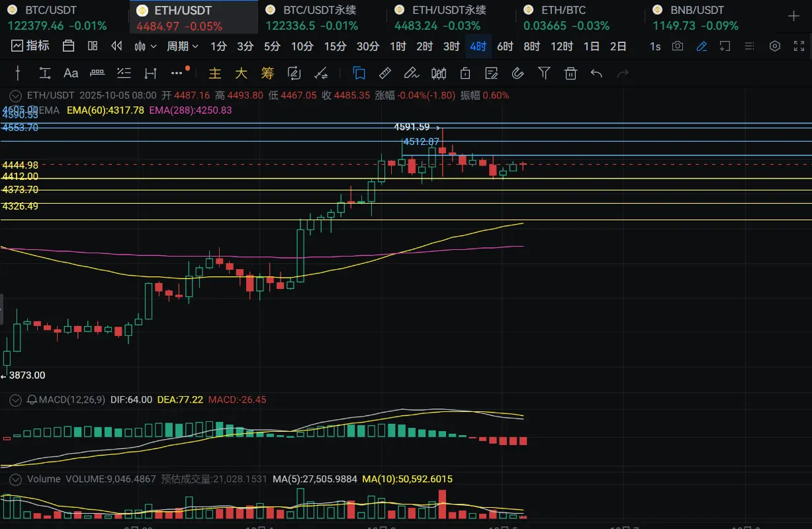Select the 4时 timeframe
The width and height of the screenshot is (812, 529).
(x=477, y=46)
